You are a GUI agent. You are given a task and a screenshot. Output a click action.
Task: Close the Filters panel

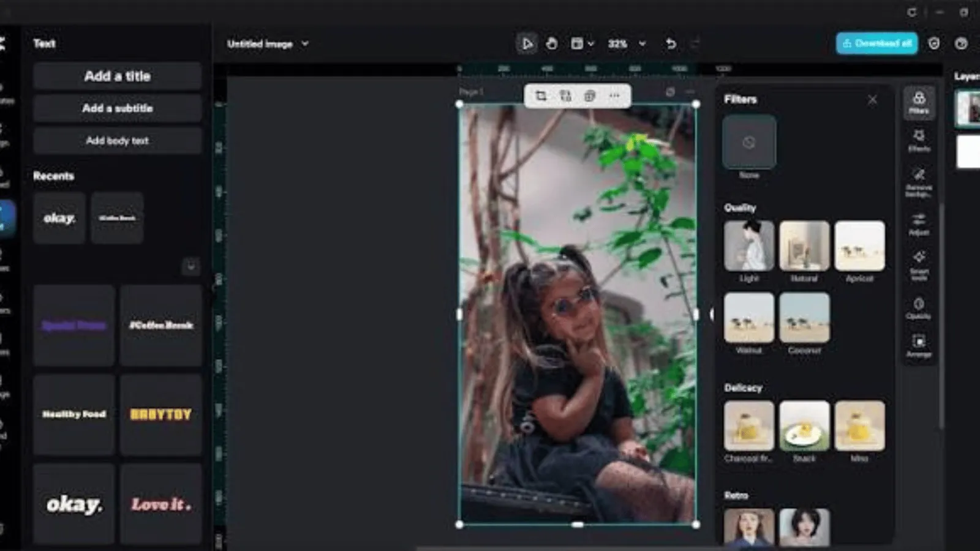pos(872,99)
